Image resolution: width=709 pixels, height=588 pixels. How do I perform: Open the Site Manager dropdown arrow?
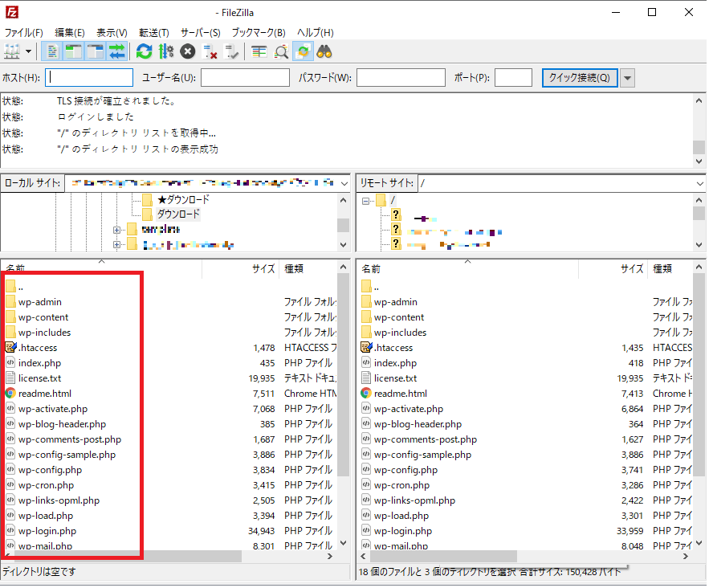30,51
